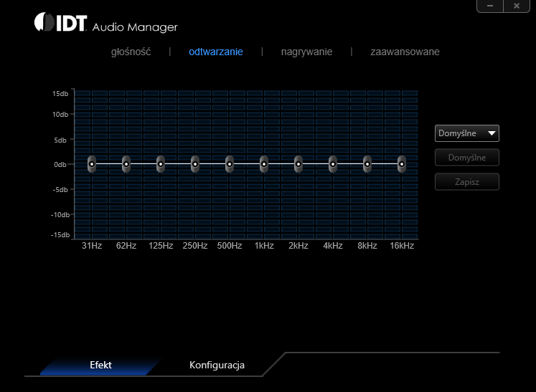Screen dimensions: 536x392
Task: Click the -10db scale label
Action: [x=60, y=215]
